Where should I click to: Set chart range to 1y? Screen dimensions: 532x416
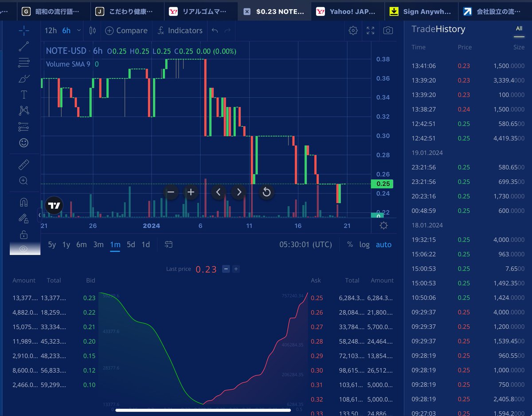pyautogui.click(x=66, y=245)
